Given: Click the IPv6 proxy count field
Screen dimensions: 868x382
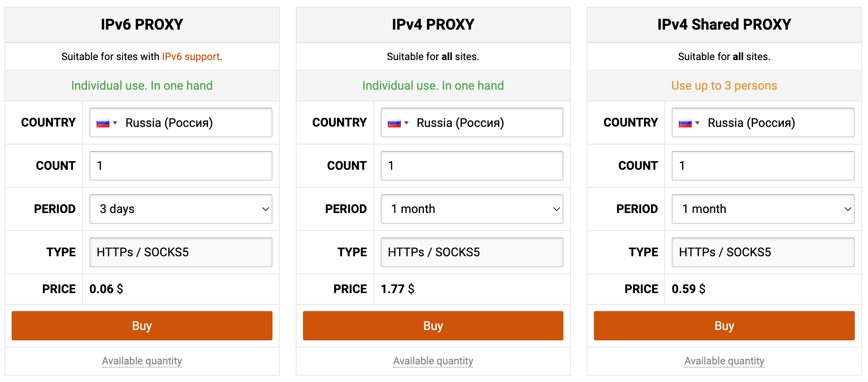Looking at the screenshot, I should point(181,166).
